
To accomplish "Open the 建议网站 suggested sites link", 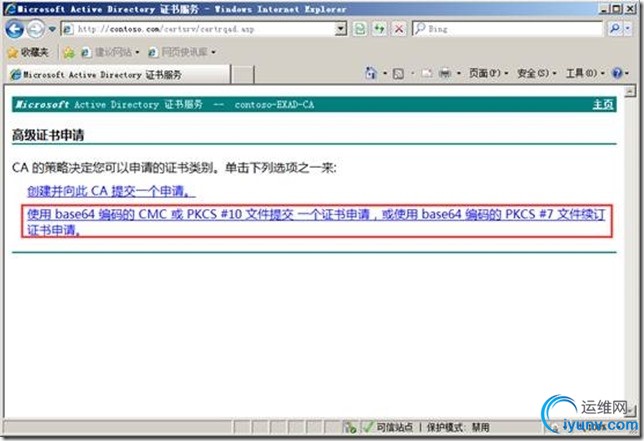I will point(109,52).
